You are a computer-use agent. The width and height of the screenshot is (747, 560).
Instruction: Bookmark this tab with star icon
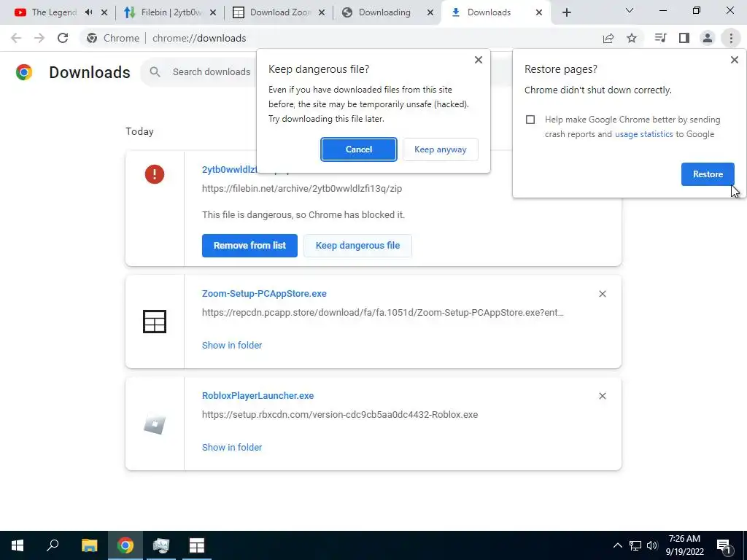(x=632, y=38)
